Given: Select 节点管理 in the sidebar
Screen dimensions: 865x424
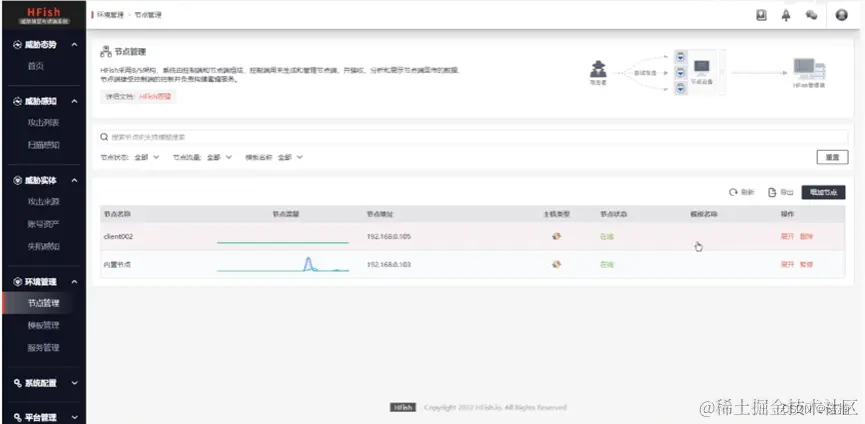Looking at the screenshot, I should [x=43, y=303].
